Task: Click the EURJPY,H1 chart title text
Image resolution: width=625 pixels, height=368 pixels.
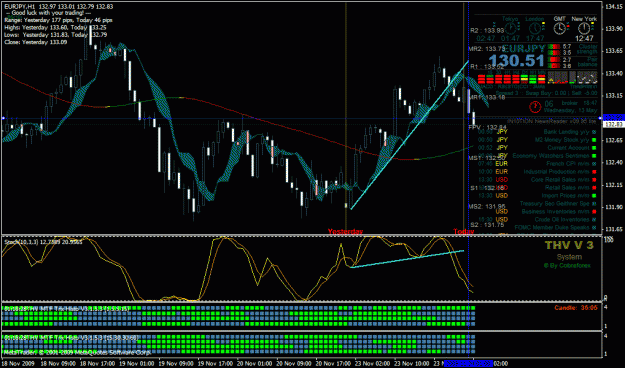Action: tap(19, 7)
